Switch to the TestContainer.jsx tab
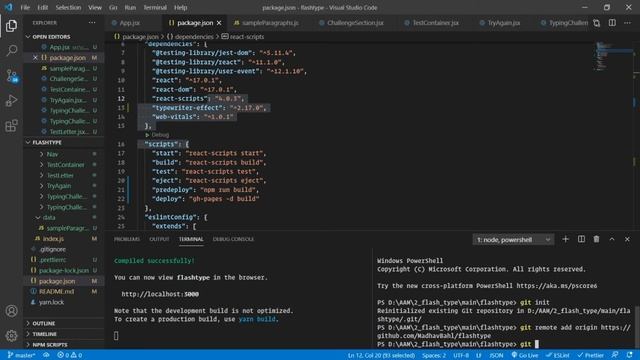640x360 pixels. (x=435, y=23)
